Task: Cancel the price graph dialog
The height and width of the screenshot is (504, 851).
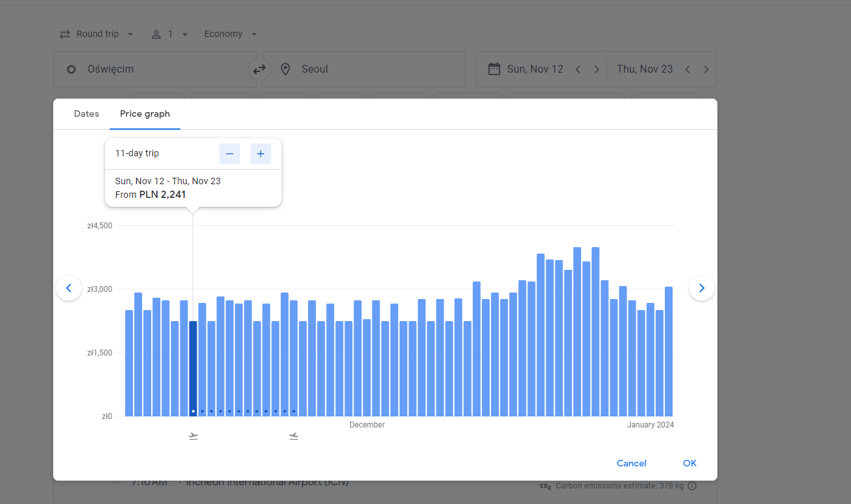Action: pyautogui.click(x=632, y=463)
